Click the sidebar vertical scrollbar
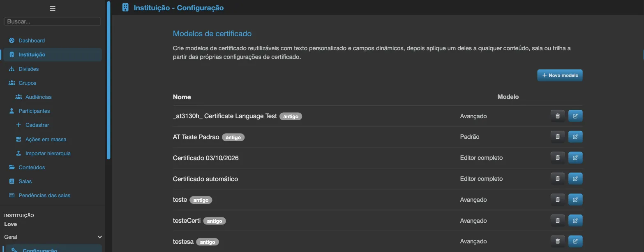The image size is (644, 252). (108, 80)
